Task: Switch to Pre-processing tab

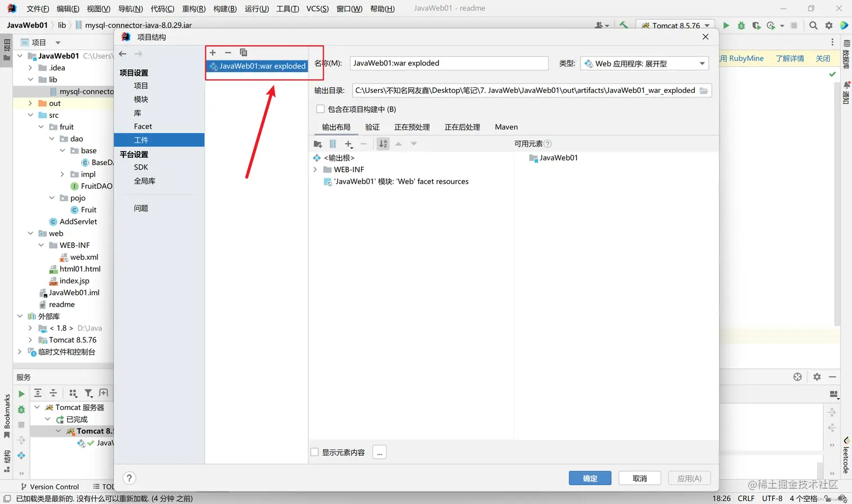Action: click(412, 127)
